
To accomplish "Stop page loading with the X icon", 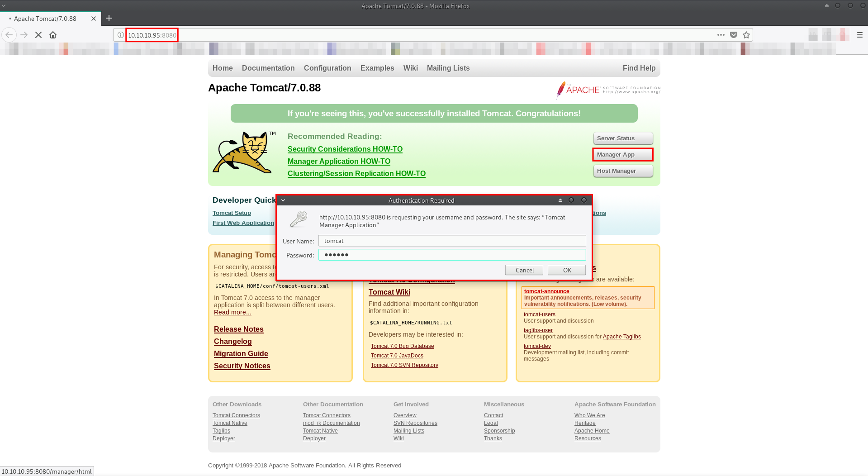I will pos(38,35).
